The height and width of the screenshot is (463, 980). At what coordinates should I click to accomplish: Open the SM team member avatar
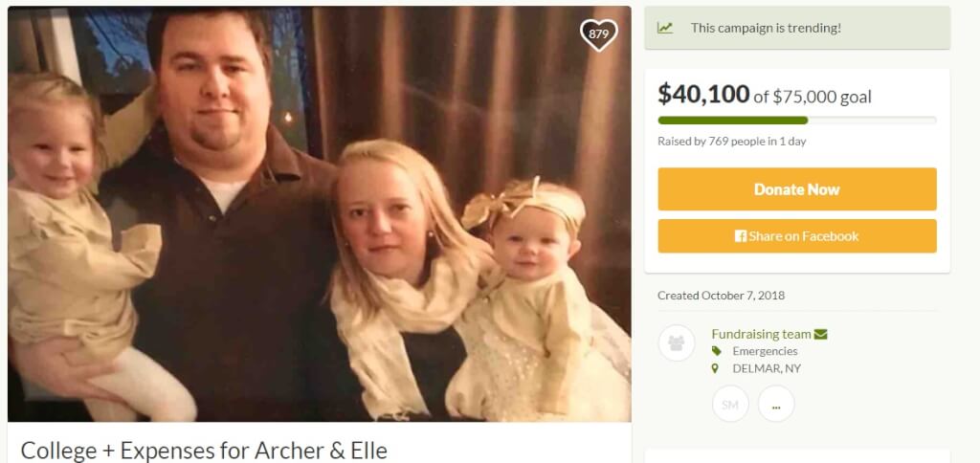pos(730,404)
